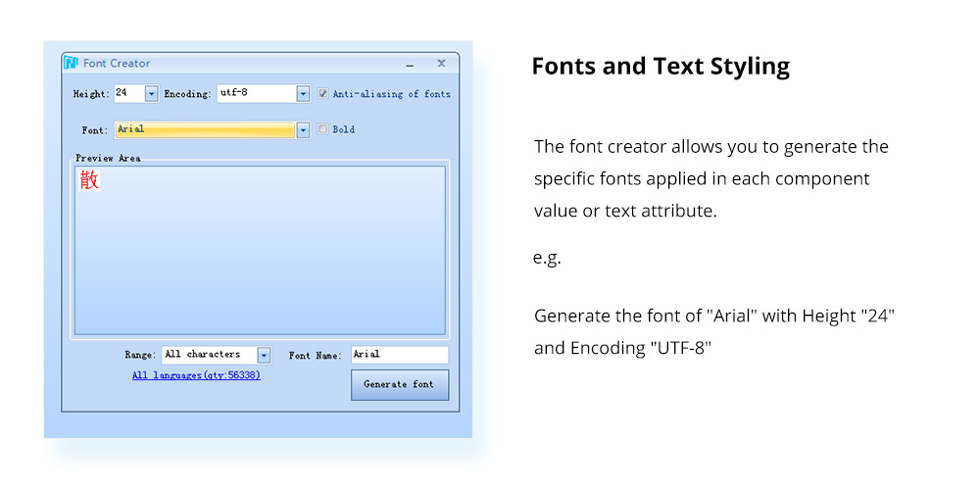The image size is (980, 489).
Task: Expand the Encoding dropdown arrow
Action: click(303, 94)
